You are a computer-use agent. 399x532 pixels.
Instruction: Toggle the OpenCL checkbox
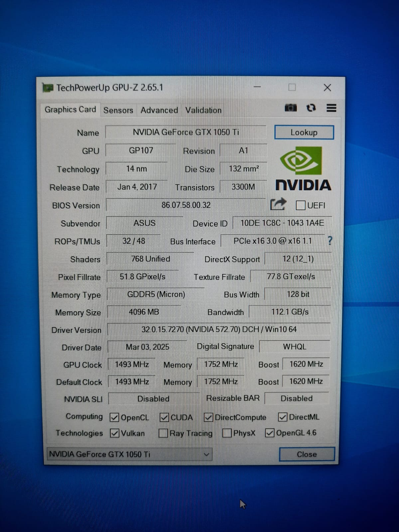114,417
